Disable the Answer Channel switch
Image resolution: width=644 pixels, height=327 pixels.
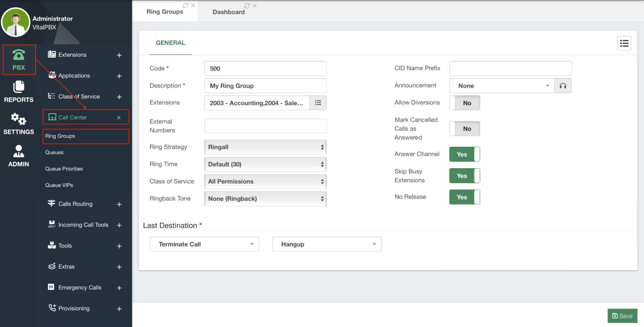(x=465, y=154)
